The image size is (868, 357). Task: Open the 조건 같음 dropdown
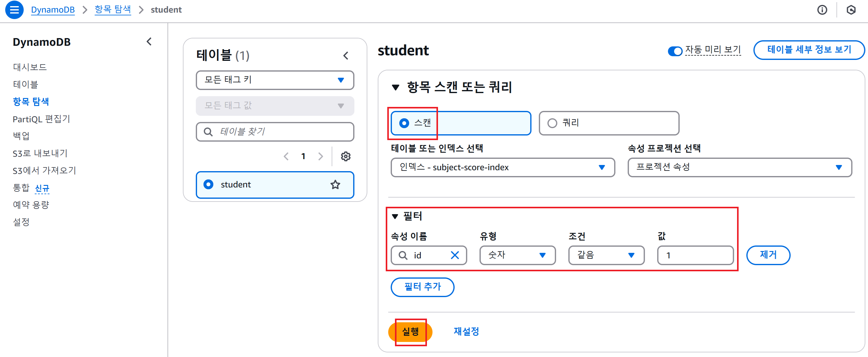coord(606,255)
